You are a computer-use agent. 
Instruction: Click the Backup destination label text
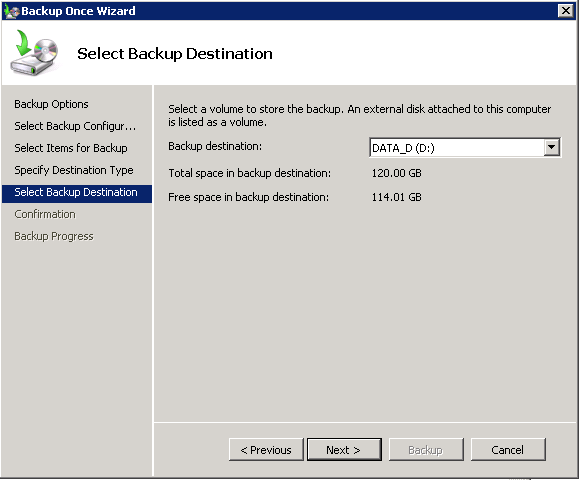215,146
